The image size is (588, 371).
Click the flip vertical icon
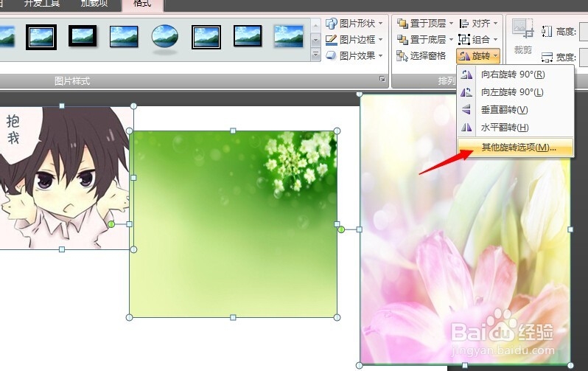point(466,110)
